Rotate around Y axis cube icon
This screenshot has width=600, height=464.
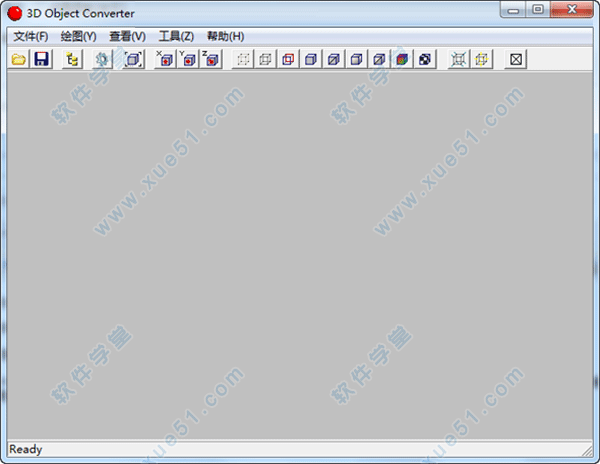click(188, 59)
